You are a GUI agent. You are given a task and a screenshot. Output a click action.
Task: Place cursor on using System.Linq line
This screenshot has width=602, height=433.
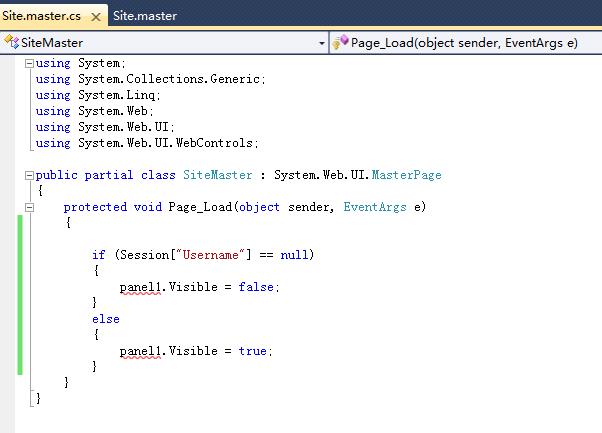[x=98, y=95]
